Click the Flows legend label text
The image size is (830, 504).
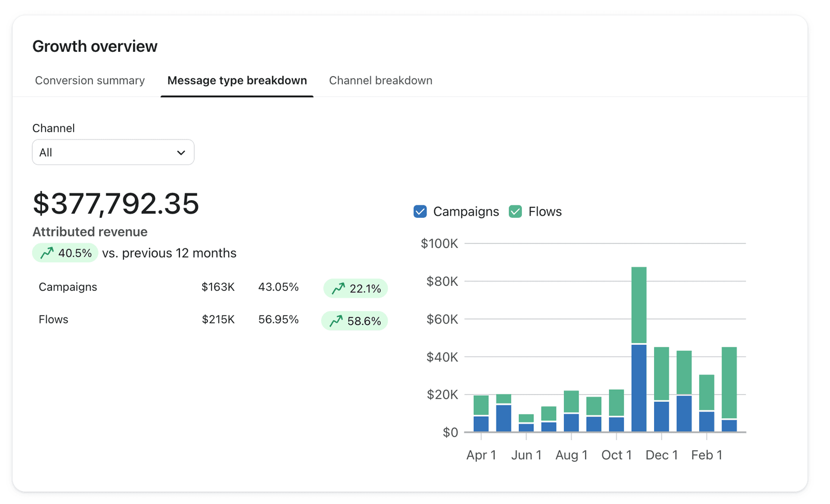[x=545, y=212]
